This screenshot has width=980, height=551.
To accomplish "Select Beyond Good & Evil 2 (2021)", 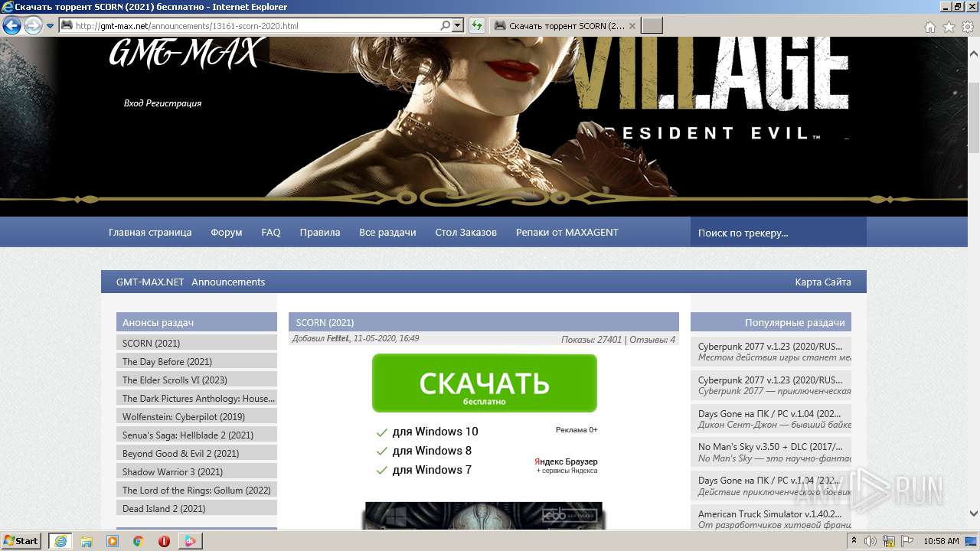I will point(197,453).
